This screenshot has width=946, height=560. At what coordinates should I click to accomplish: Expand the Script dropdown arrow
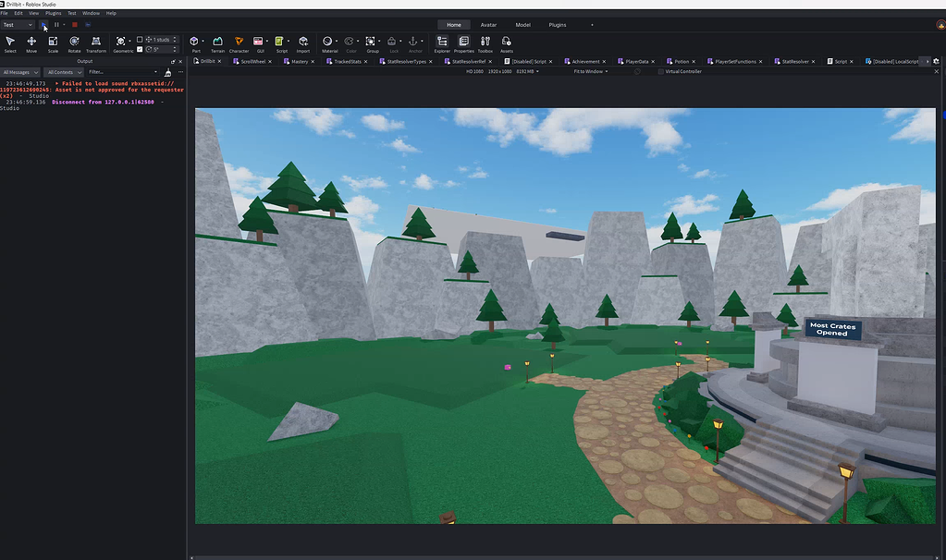[289, 42]
